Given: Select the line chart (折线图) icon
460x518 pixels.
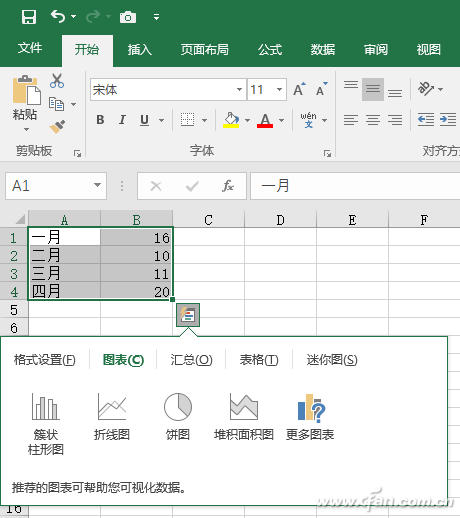Looking at the screenshot, I should [x=112, y=416].
